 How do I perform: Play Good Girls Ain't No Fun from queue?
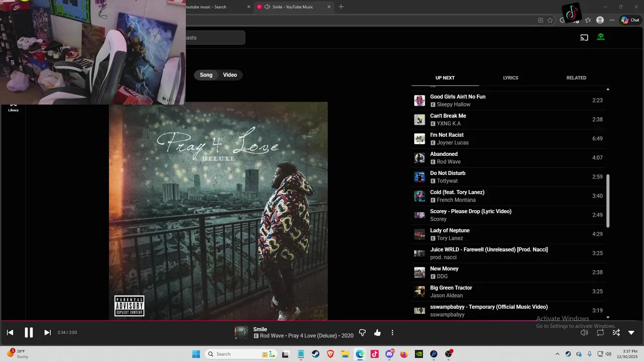coord(509,101)
